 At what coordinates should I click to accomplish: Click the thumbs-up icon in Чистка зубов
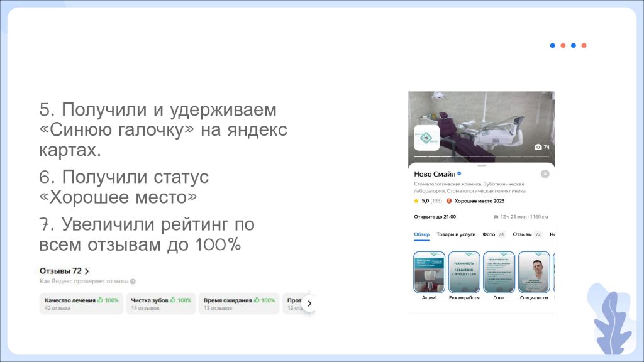(x=173, y=300)
